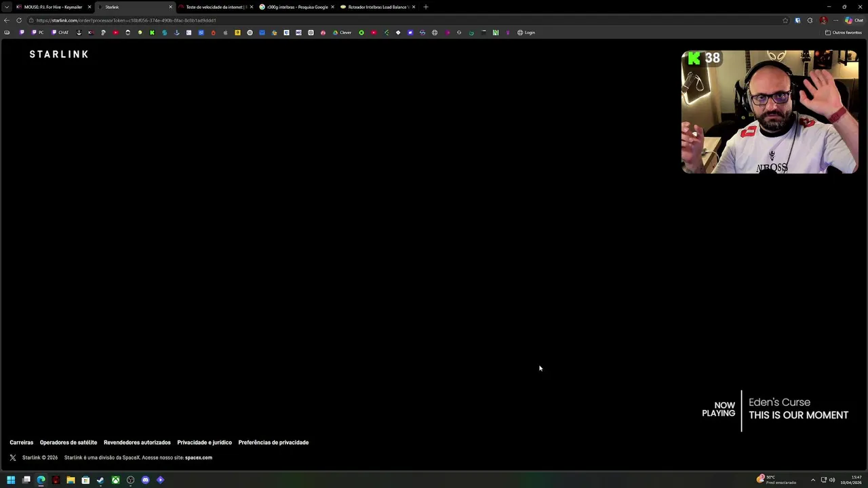The height and width of the screenshot is (488, 868).
Task: Click the Microsoft Edge taskbar icon
Action: pyautogui.click(x=41, y=480)
